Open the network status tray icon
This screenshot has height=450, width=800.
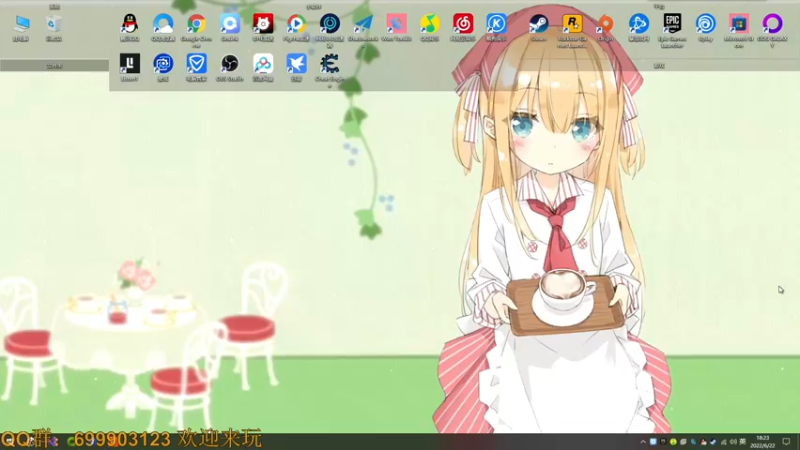(x=723, y=442)
